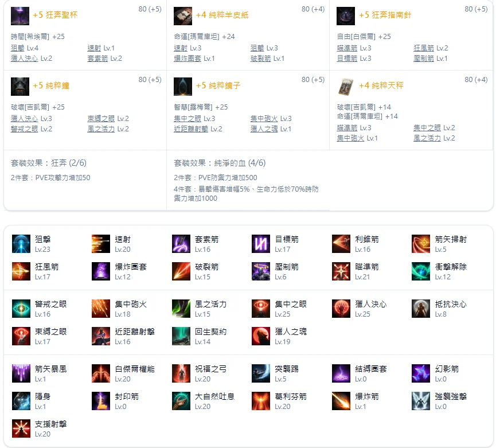The width and height of the screenshot is (496, 448).
Task: Select the 獵人之魂 wolf icon
Action: 261,336
